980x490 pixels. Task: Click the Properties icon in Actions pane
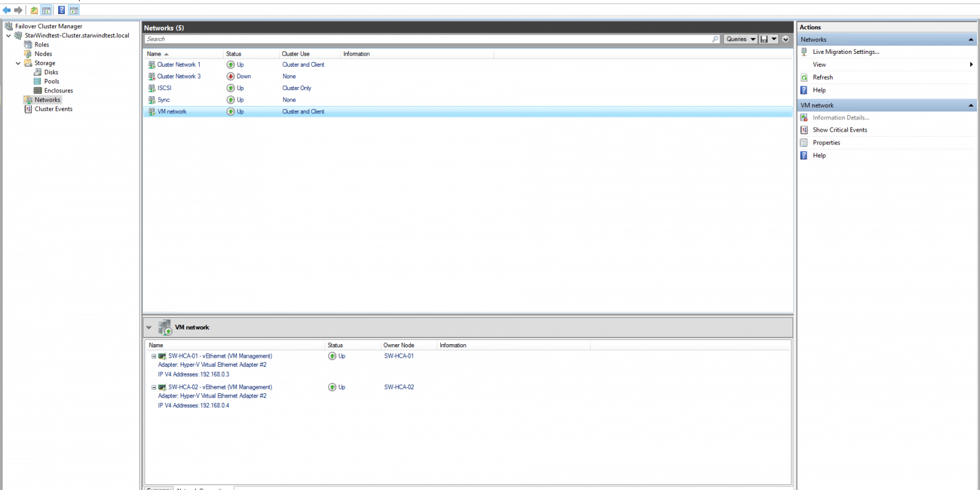click(804, 143)
